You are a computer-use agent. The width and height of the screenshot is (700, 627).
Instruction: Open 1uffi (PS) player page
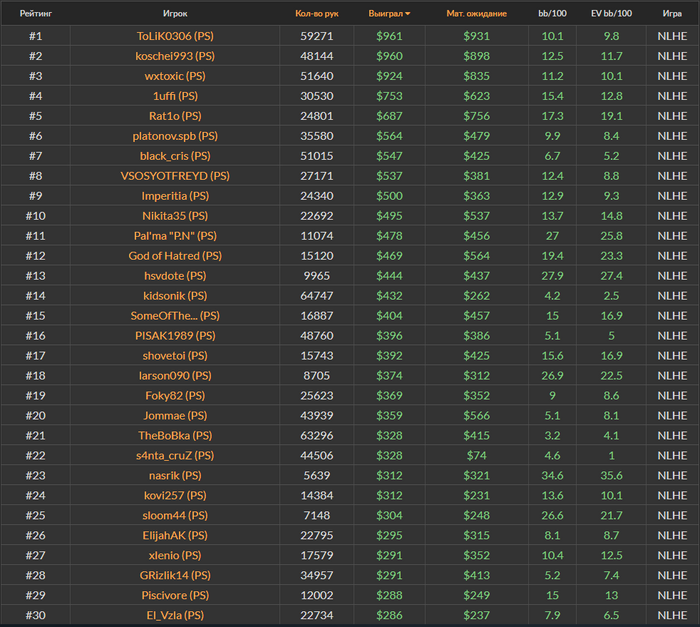(175, 96)
